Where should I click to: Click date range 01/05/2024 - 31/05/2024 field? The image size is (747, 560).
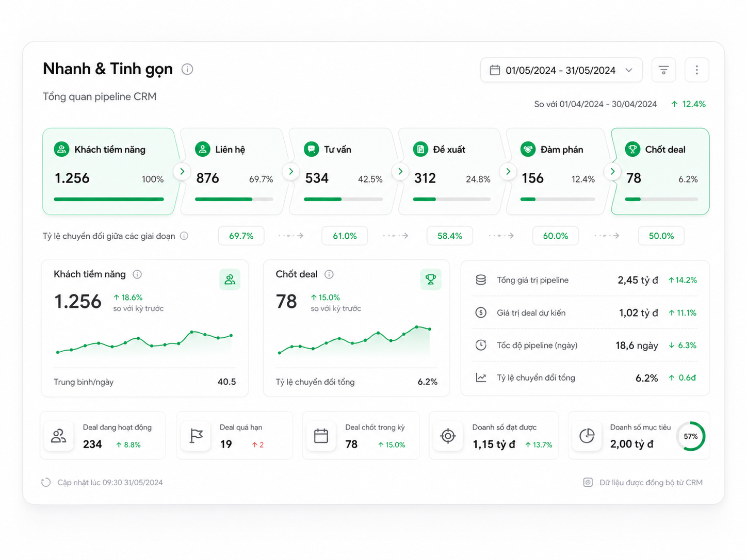561,70
